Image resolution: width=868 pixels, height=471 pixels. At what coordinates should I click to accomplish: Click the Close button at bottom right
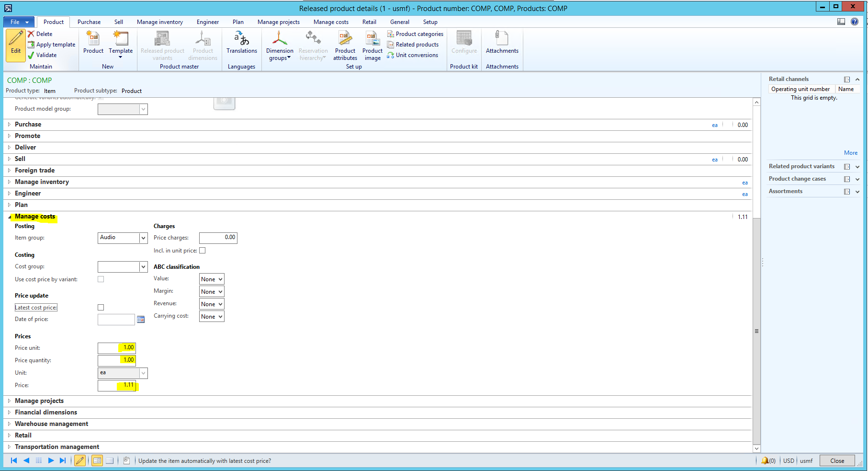837,460
